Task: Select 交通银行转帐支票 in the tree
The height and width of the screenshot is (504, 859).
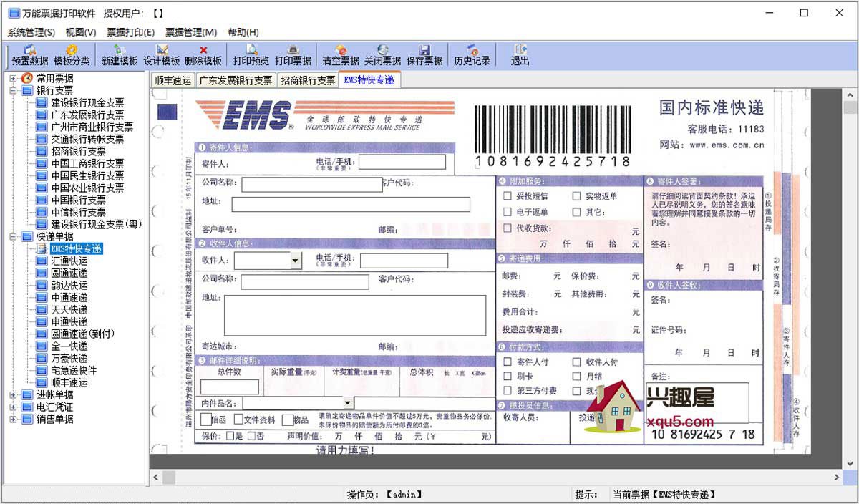Action: pos(87,139)
